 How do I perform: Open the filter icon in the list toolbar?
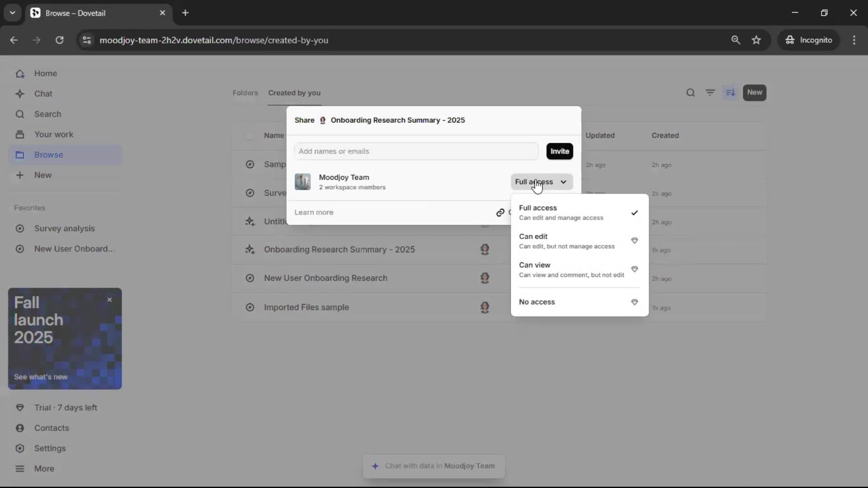[x=710, y=93]
